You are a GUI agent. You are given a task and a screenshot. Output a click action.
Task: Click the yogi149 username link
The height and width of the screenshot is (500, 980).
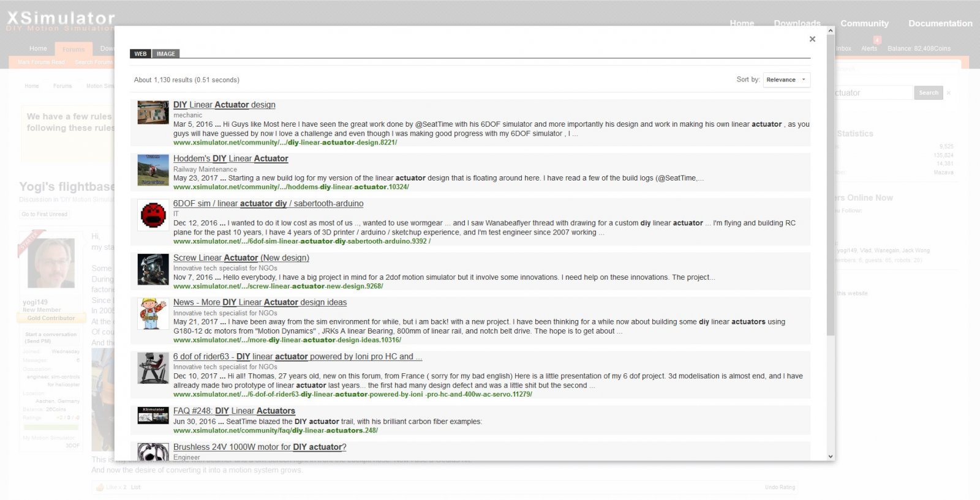[35, 302]
